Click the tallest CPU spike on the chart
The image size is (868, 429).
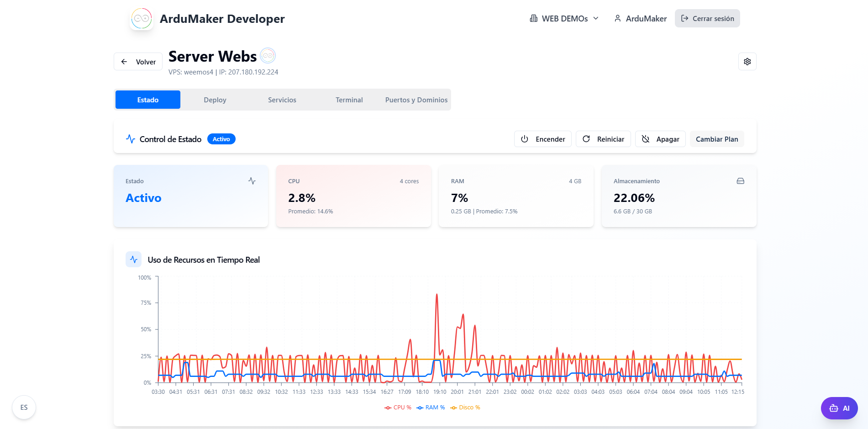(437, 295)
